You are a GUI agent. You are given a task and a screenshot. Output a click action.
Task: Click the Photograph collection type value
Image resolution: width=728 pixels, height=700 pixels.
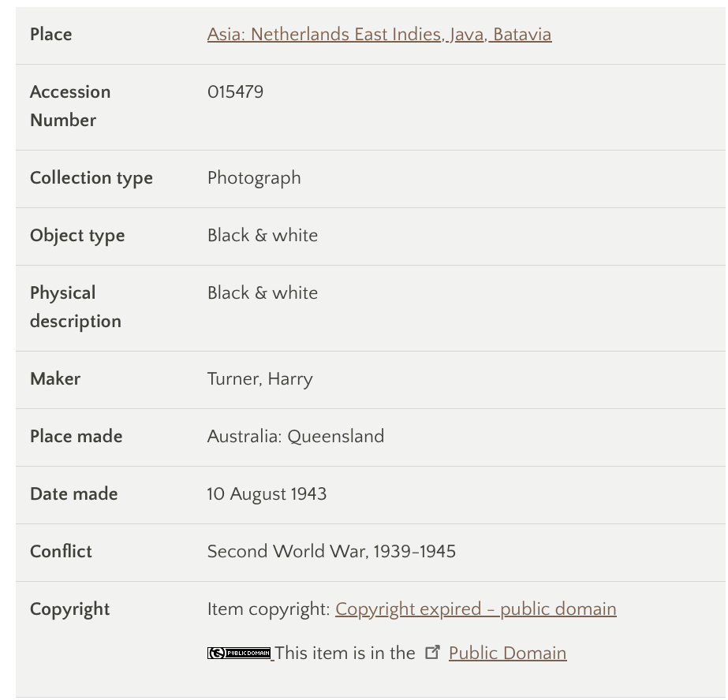(254, 178)
